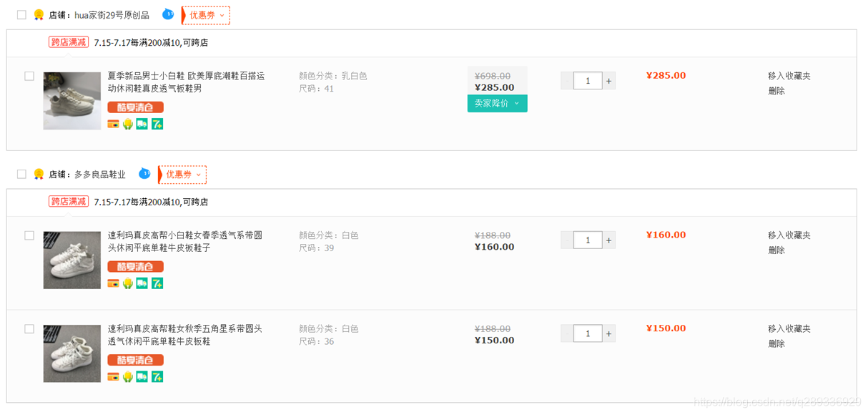This screenshot has height=415, width=868.
Task: Move ¥150.00 item to favorites (移入收藏夹)
Action: tap(789, 329)
